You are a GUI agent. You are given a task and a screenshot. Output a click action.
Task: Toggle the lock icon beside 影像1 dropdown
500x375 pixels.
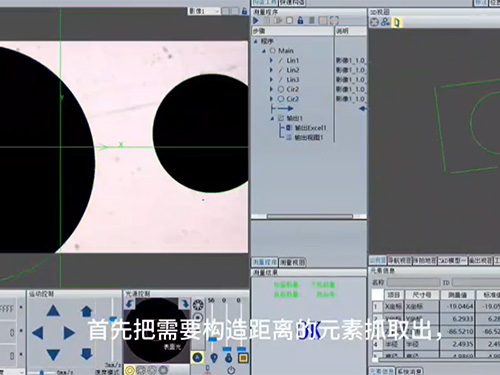[x=244, y=11]
